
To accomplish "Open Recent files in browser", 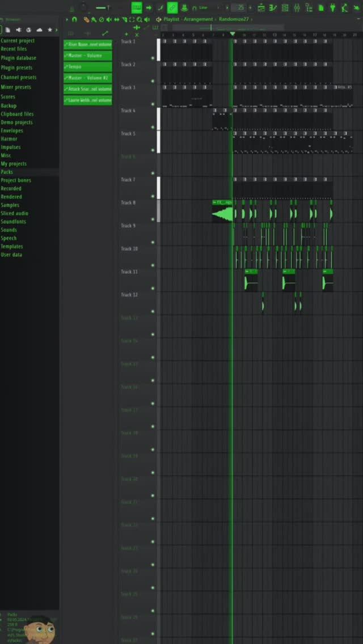I will click(14, 49).
